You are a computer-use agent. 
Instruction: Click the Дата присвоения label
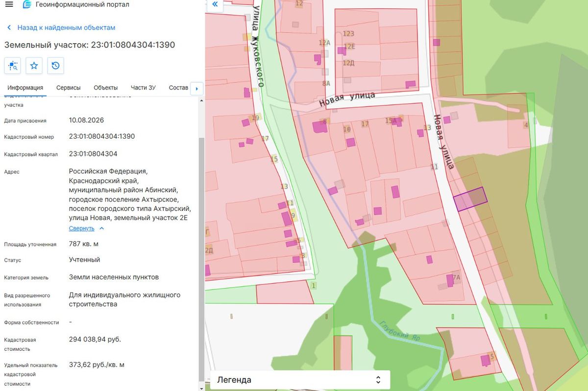(25, 121)
